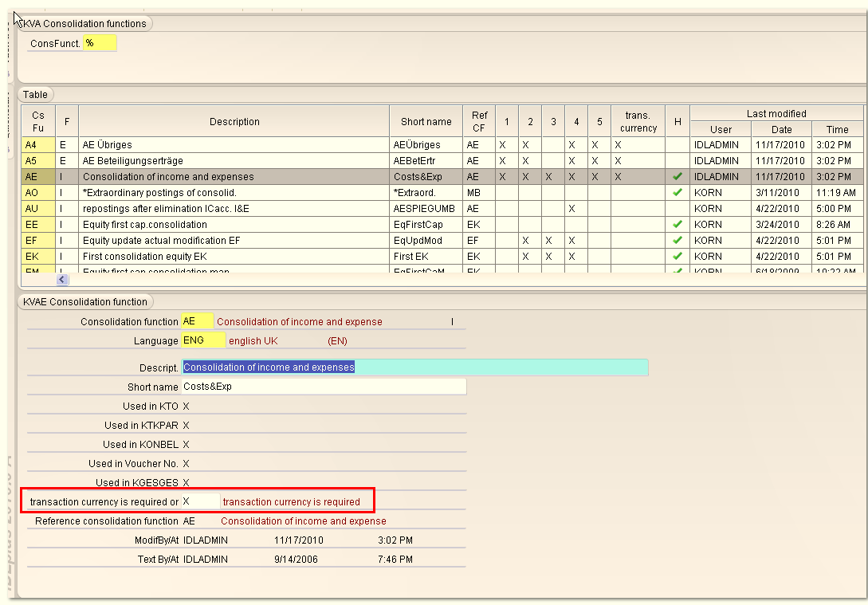Screen dimensions: 868x605
Task: Click the green checkmark in the EF row
Action: point(677,241)
